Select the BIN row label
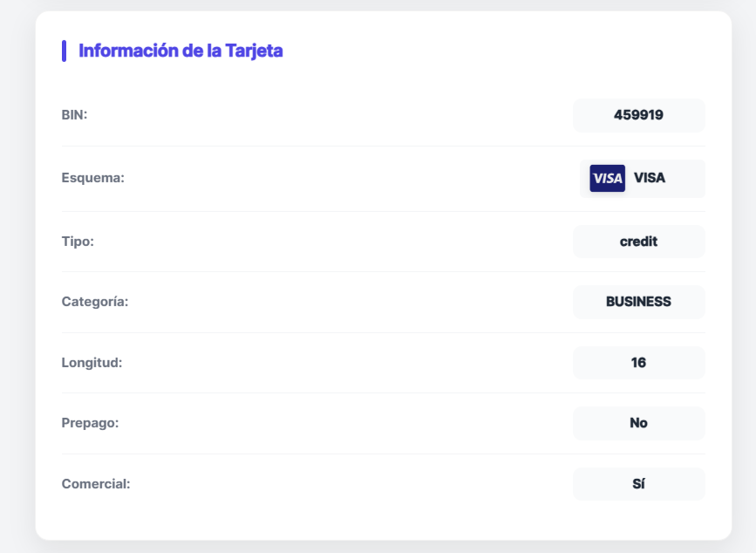756x553 pixels. tap(73, 114)
